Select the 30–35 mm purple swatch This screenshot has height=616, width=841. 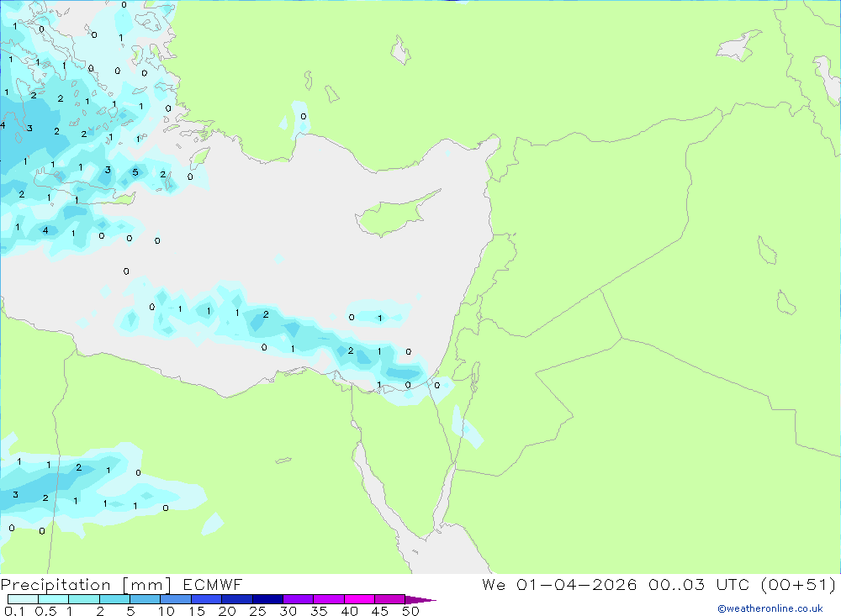pos(299,599)
